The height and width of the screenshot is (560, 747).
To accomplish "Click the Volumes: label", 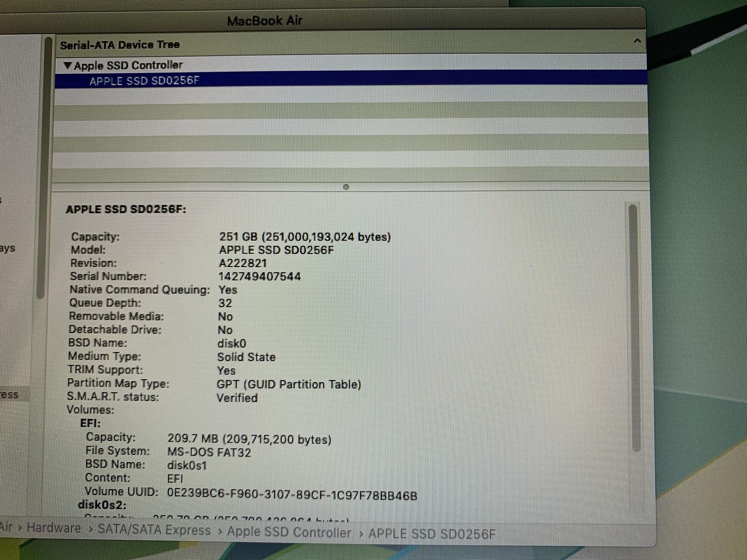I will point(90,410).
